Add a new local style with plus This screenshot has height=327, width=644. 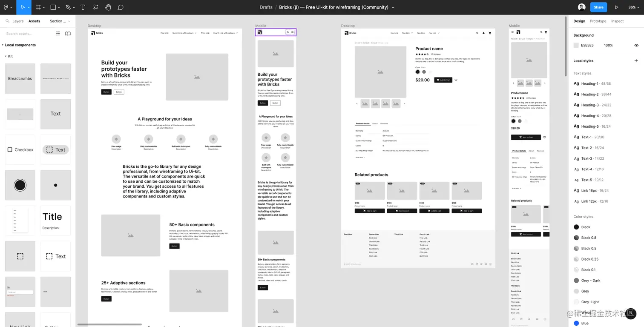636,60
